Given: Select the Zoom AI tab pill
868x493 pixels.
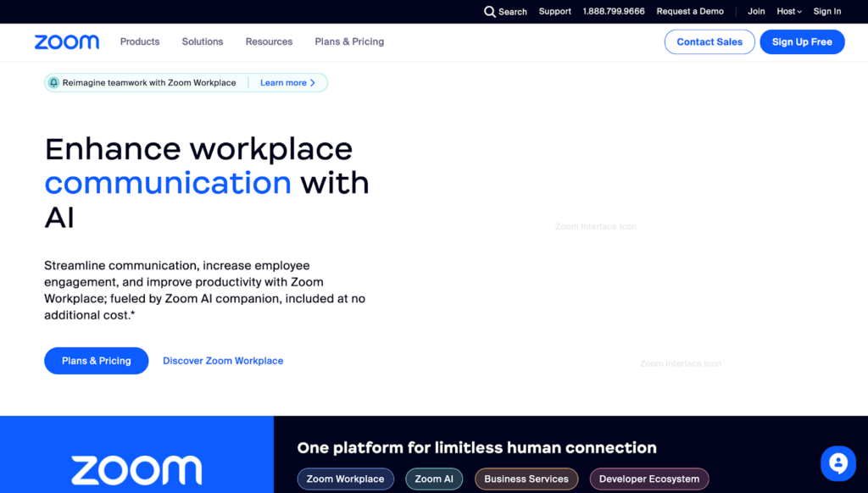Looking at the screenshot, I should coord(434,479).
